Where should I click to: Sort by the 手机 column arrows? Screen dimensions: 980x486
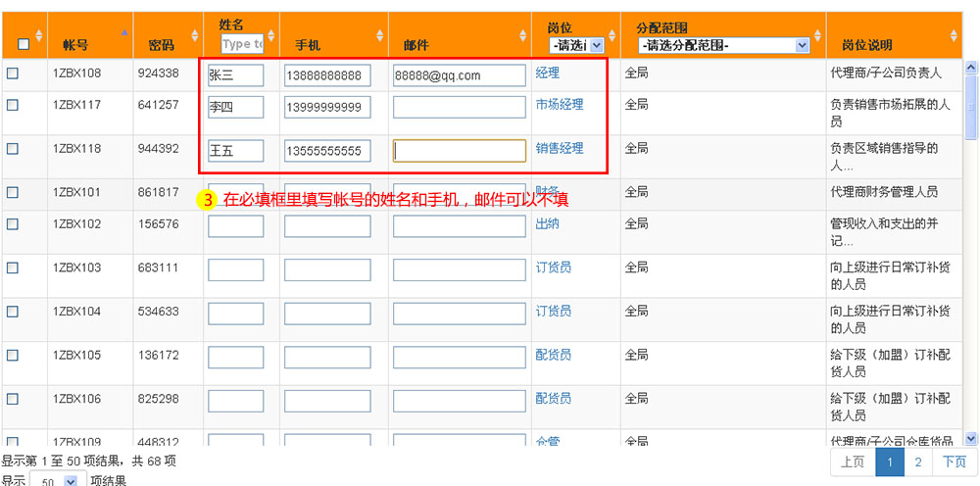pyautogui.click(x=380, y=35)
